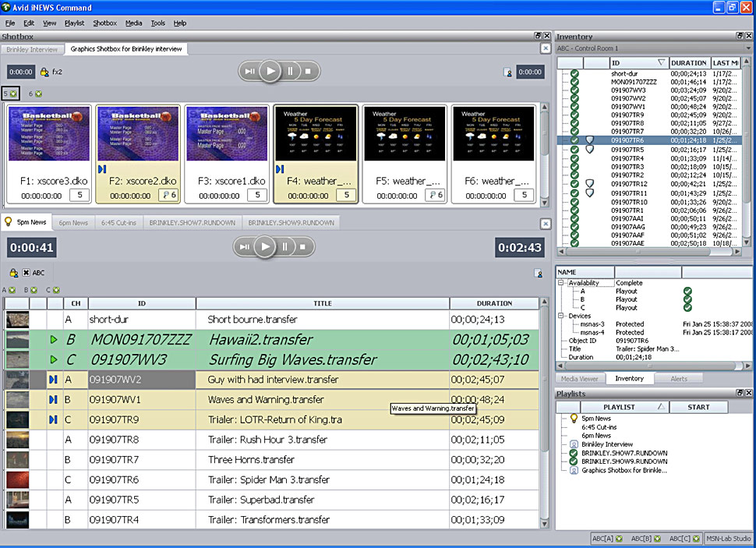
Task: Click the cue/play-pause icon in the Shotbox transport
Action: tap(249, 71)
